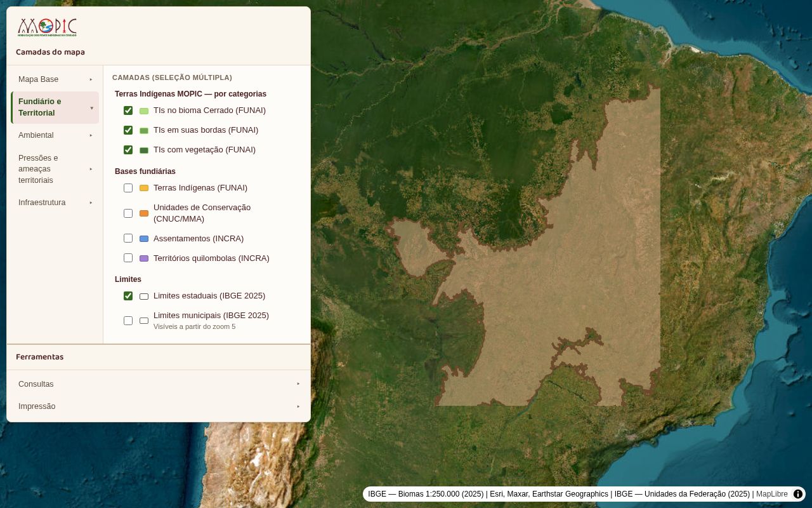812x508 pixels.
Task: Uncheck Limites estaduais (IBGE 2025)
Action: pos(128,296)
